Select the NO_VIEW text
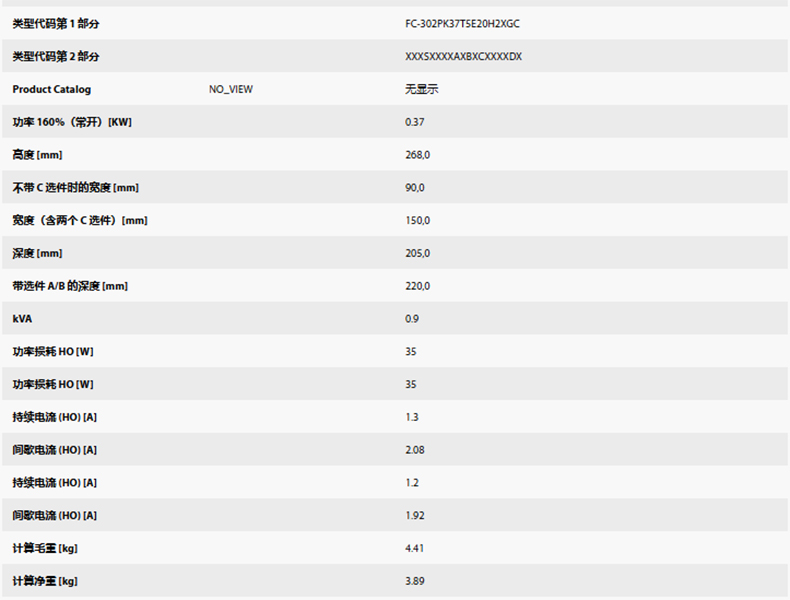Viewport: 790px width, 600px height. (231, 89)
